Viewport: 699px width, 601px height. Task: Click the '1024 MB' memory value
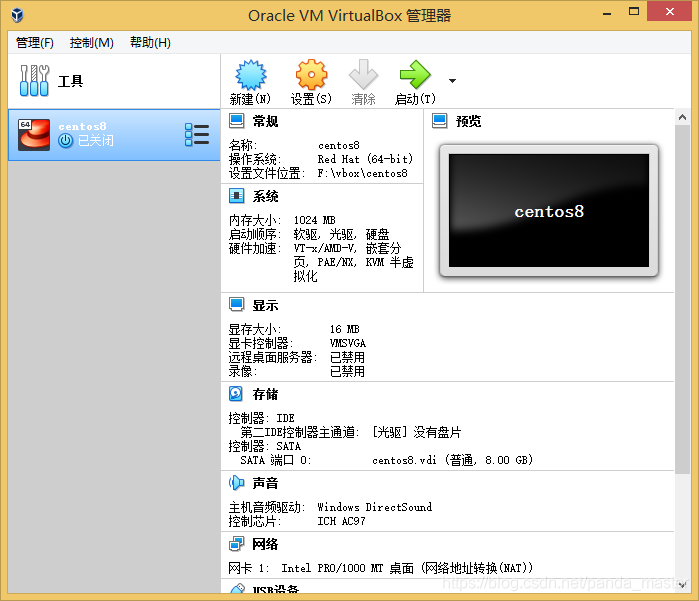click(314, 220)
